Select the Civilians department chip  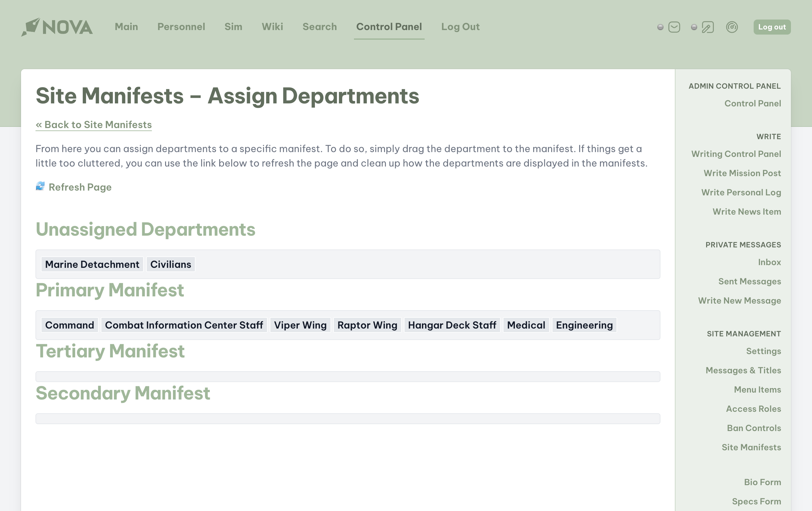[171, 264]
